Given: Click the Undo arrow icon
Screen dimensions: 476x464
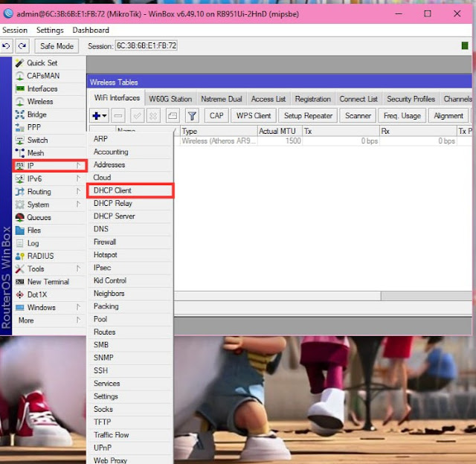Looking at the screenshot, I should (6, 46).
